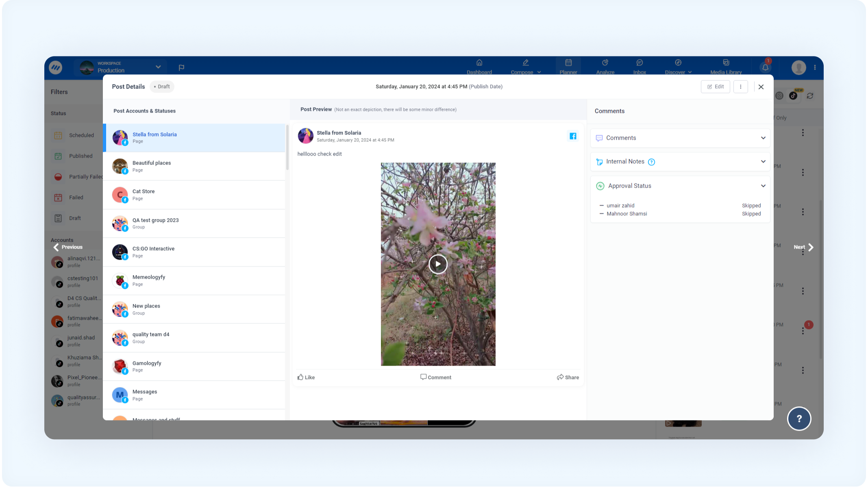Click the Like icon under the post

(300, 377)
